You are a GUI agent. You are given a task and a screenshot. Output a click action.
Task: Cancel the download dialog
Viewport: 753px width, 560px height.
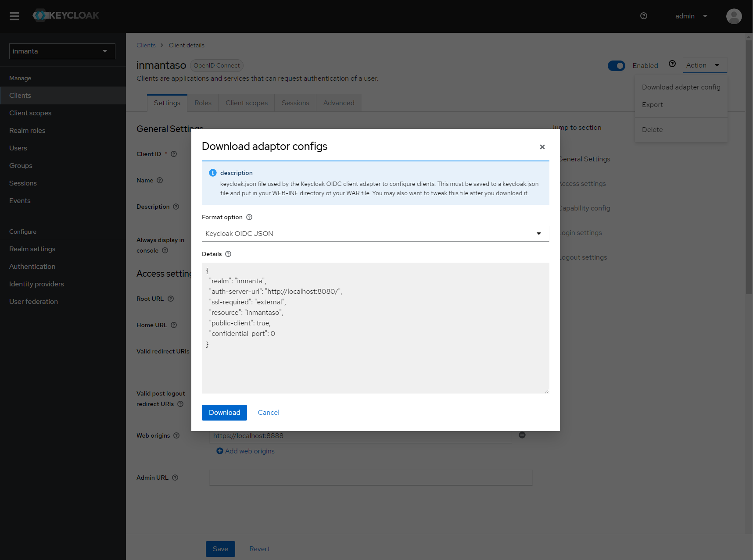pos(269,413)
